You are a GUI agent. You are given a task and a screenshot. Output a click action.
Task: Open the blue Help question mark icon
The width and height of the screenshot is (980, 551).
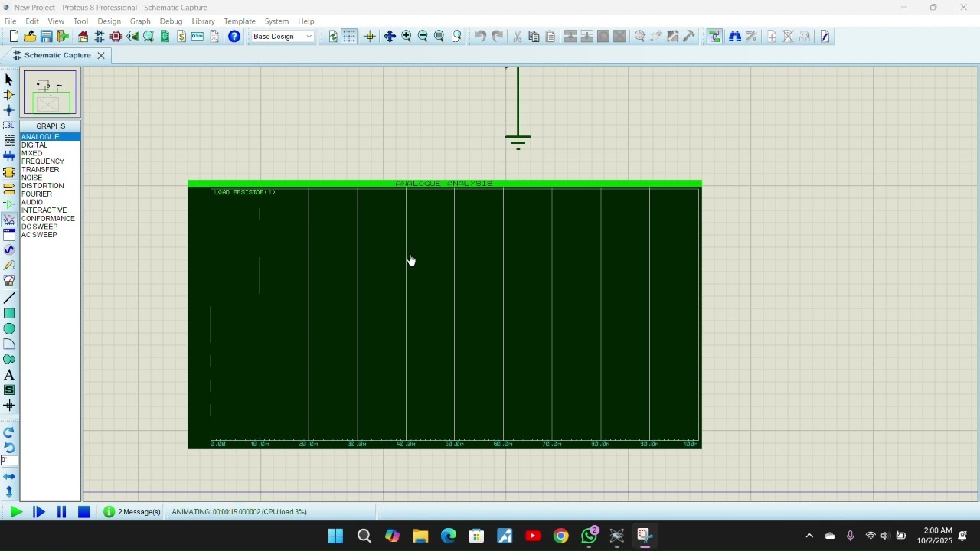pos(234,37)
